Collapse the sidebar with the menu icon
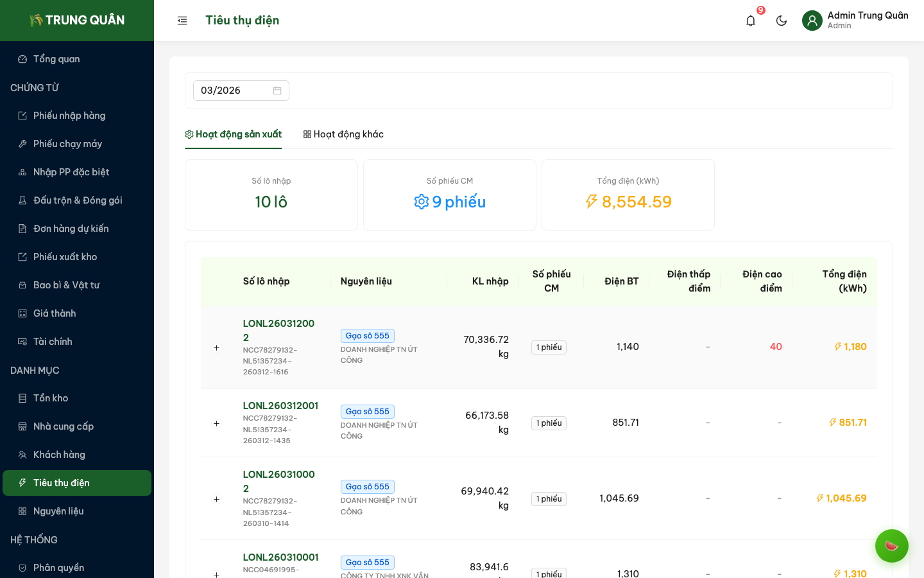The width and height of the screenshot is (924, 578). [182, 21]
